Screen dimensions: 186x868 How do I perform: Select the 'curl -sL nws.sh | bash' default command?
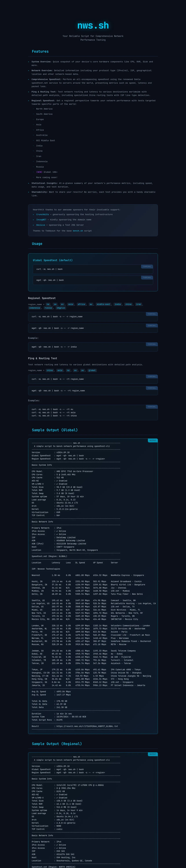click(x=93, y=269)
